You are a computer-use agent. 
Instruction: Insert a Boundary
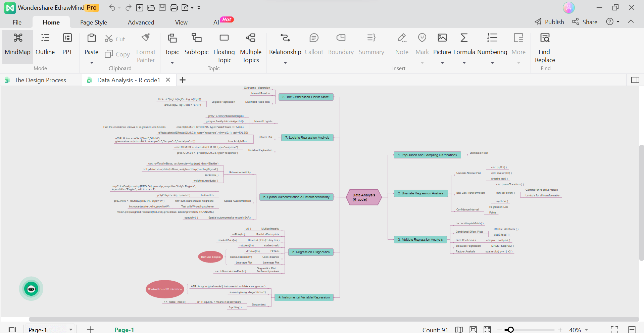pos(341,44)
